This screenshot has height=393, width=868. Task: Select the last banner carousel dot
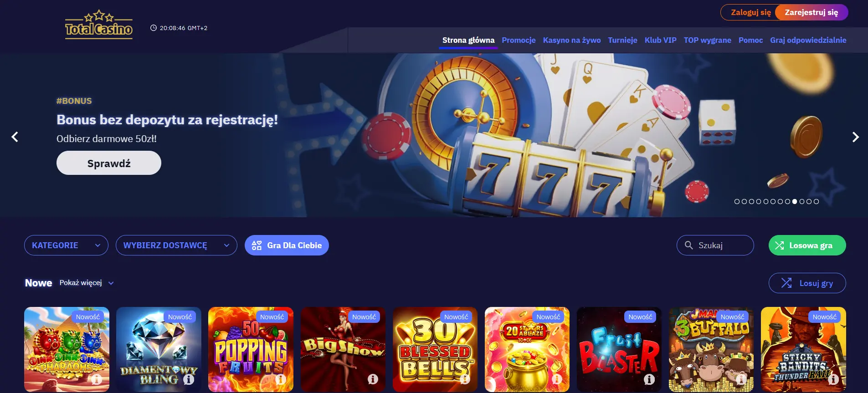[816, 201]
